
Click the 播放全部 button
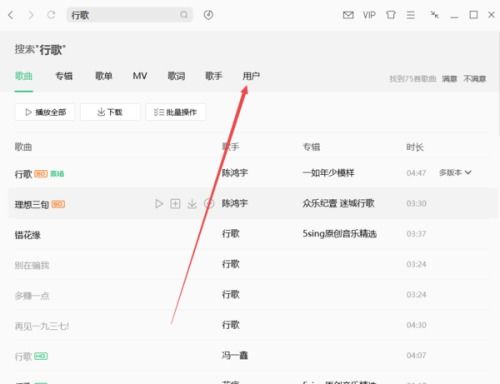coord(45,112)
